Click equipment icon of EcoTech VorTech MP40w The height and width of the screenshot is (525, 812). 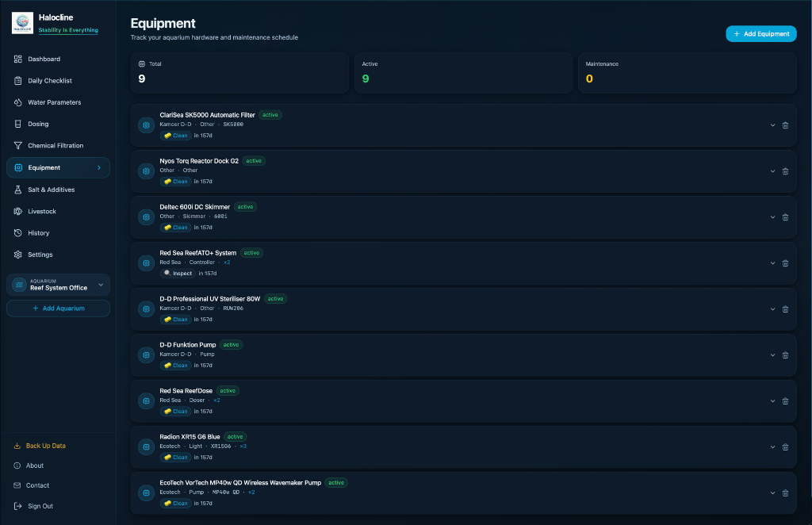point(146,494)
